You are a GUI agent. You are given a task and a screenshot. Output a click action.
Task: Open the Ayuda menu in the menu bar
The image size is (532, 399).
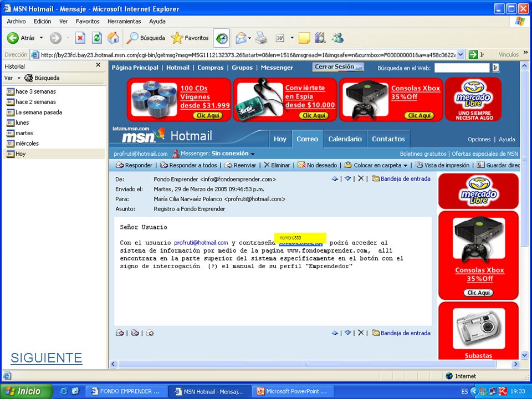[x=157, y=22]
